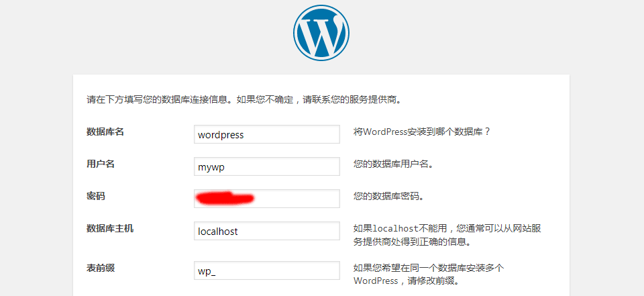Click the red scribble covering the password

[224, 197]
